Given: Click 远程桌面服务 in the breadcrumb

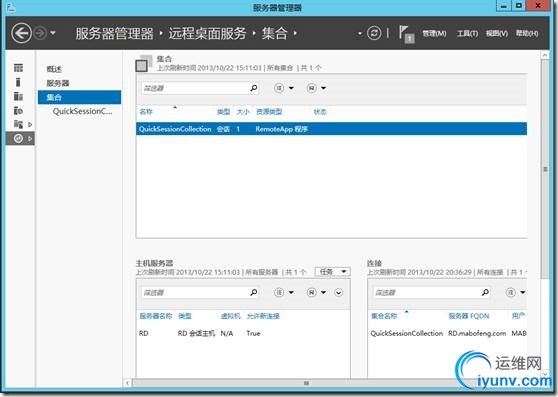Looking at the screenshot, I should (207, 33).
